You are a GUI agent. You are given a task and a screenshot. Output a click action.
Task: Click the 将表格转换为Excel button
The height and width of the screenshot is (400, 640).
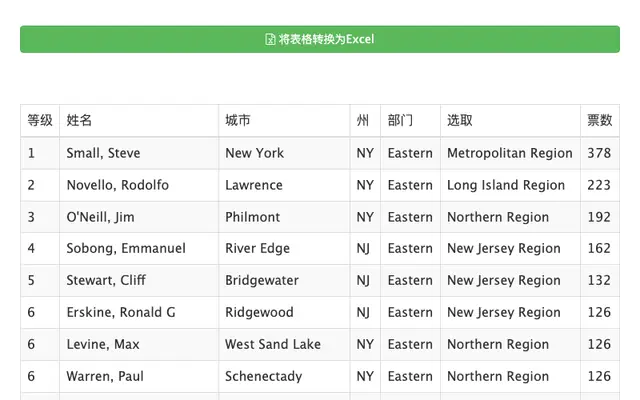point(320,39)
